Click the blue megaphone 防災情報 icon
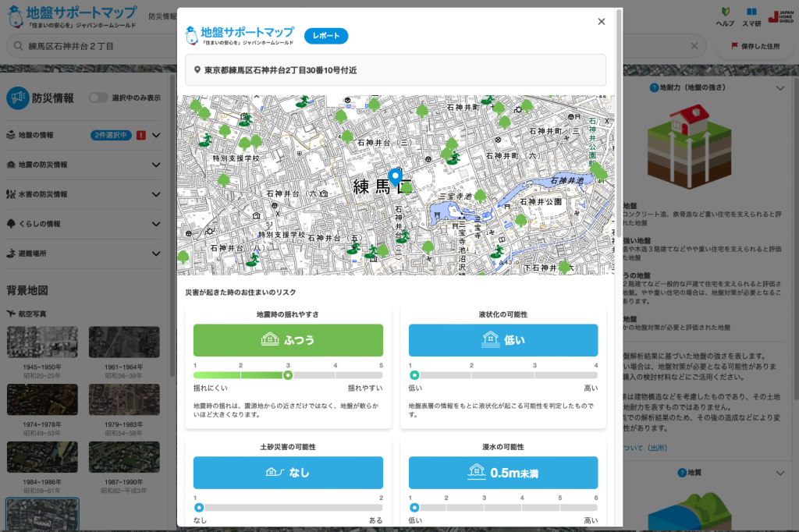The image size is (799, 532). click(x=17, y=98)
